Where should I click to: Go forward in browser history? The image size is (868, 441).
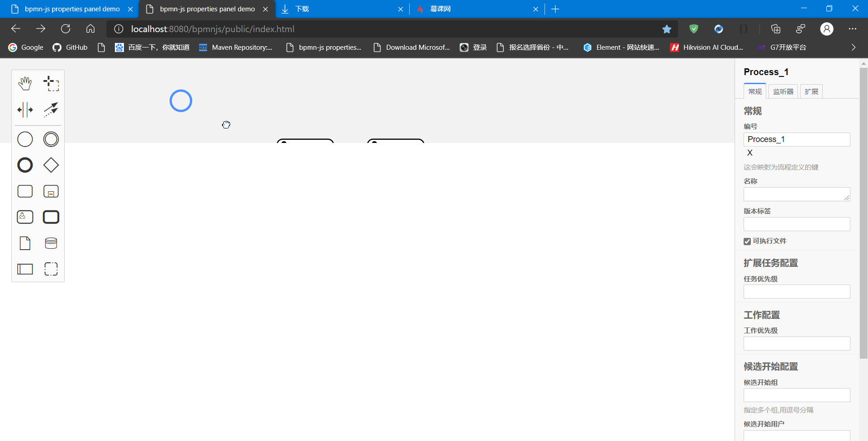tap(41, 29)
